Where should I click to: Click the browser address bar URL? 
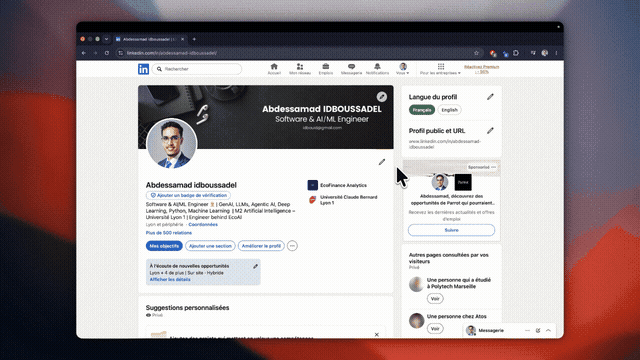click(x=171, y=53)
